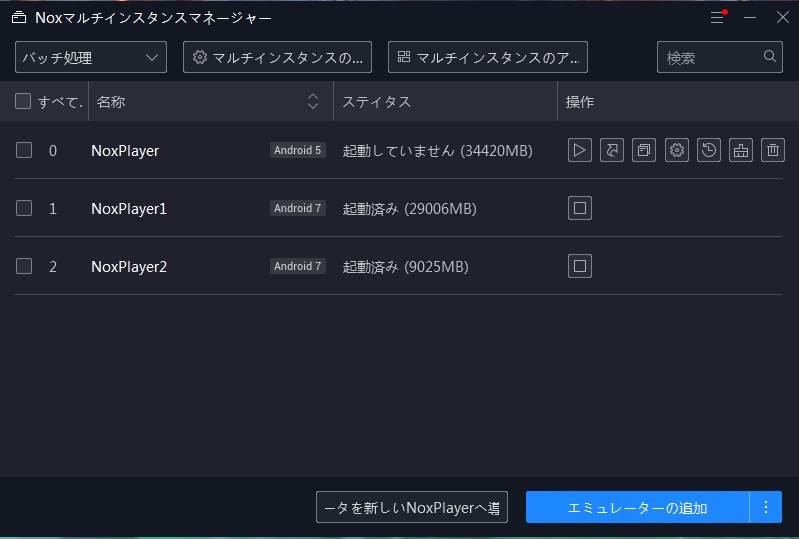Image resolution: width=799 pixels, height=539 pixels.
Task: Delete the NoxPlayer instance with trash icon
Action: point(773,150)
